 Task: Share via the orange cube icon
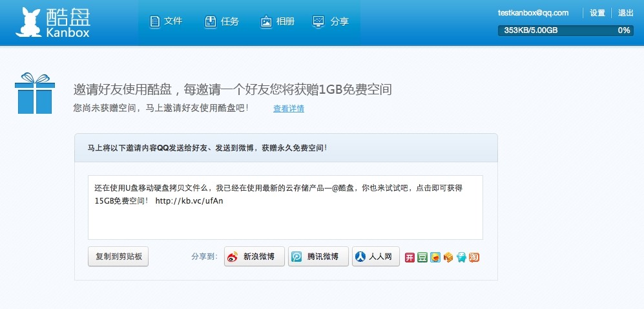[448, 258]
